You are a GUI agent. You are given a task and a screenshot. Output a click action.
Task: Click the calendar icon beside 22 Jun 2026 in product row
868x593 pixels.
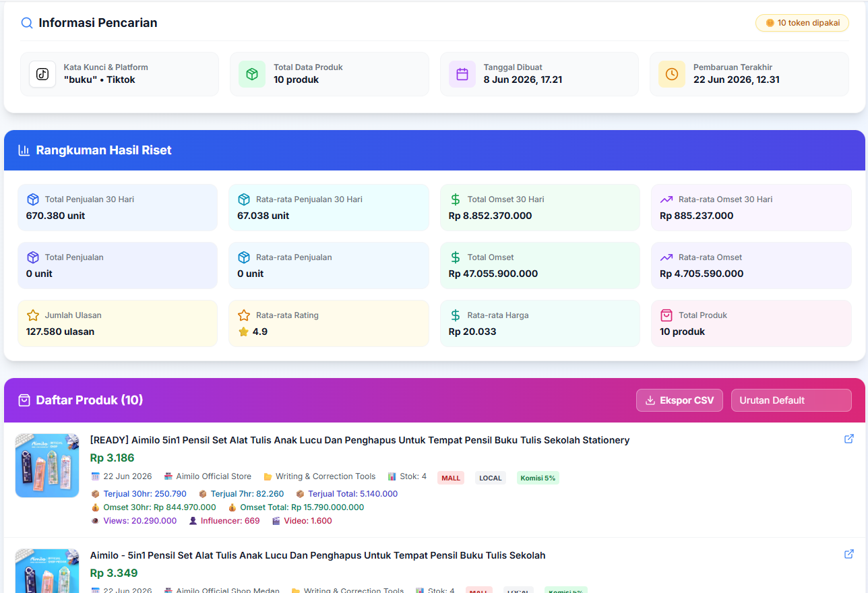pos(95,476)
